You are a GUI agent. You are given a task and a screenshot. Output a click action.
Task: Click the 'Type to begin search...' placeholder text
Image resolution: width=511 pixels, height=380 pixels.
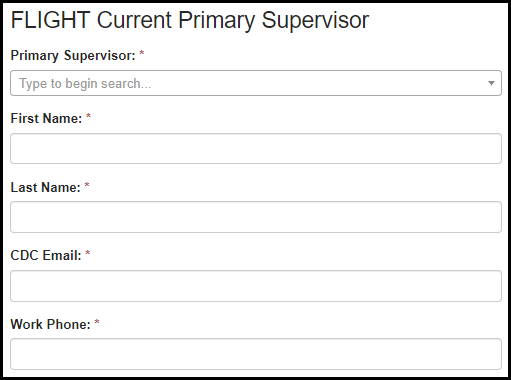point(85,84)
